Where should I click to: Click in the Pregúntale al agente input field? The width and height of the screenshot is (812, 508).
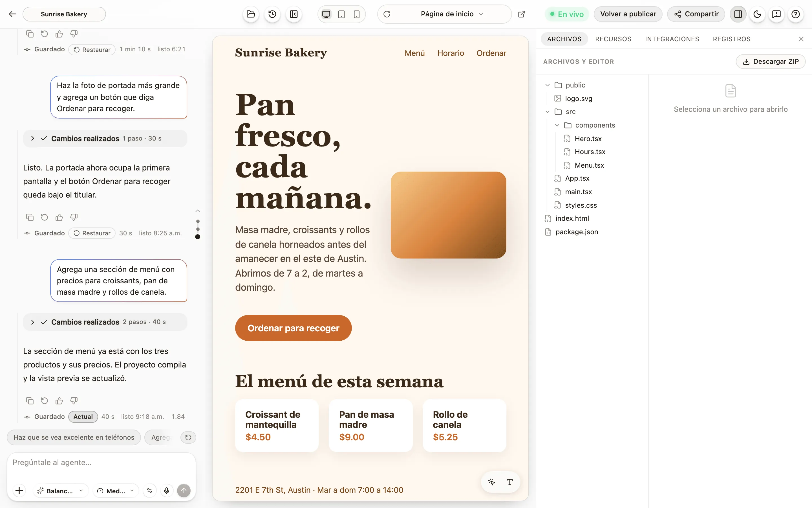coord(101,463)
